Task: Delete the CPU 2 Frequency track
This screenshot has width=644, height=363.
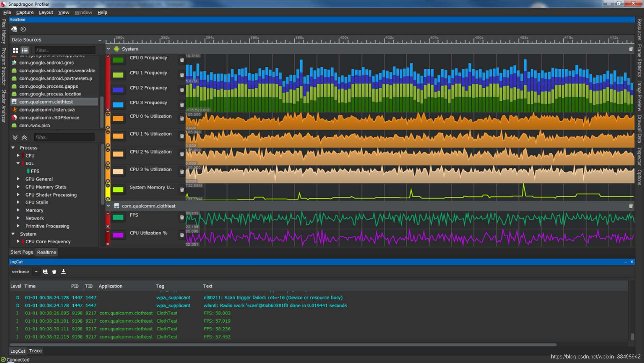Action: [x=182, y=90]
